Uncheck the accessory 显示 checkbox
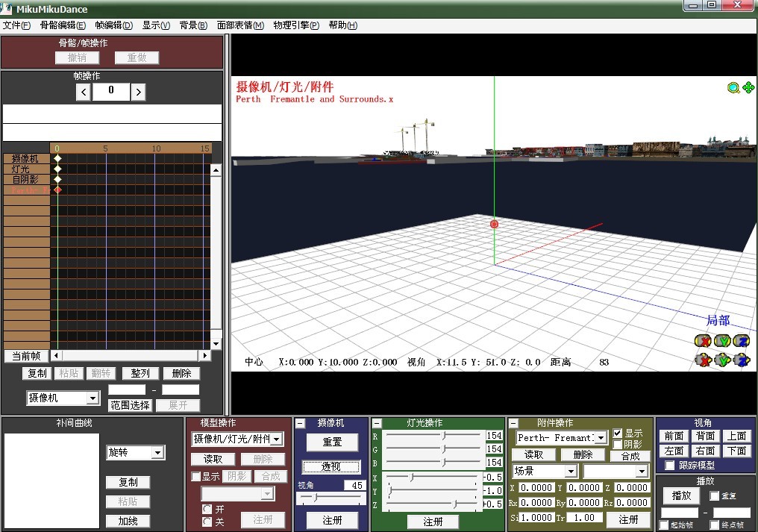This screenshot has height=532, width=758. pyautogui.click(x=617, y=434)
